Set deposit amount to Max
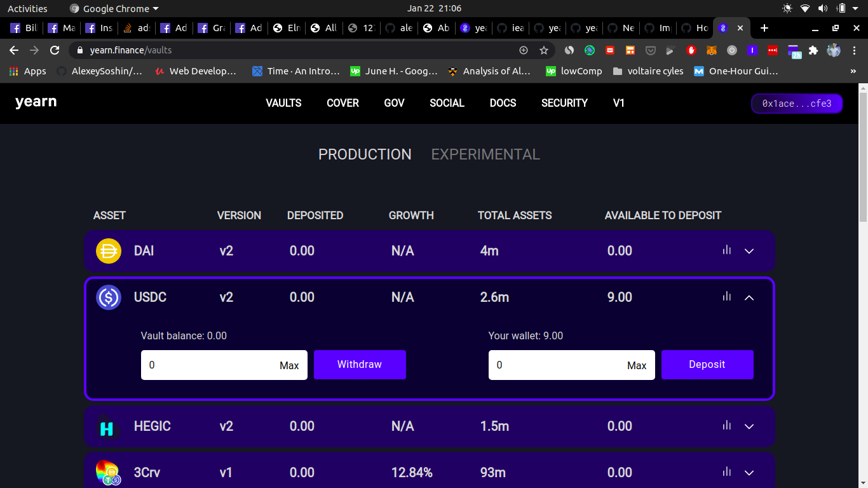This screenshot has height=488, width=868. (637, 365)
